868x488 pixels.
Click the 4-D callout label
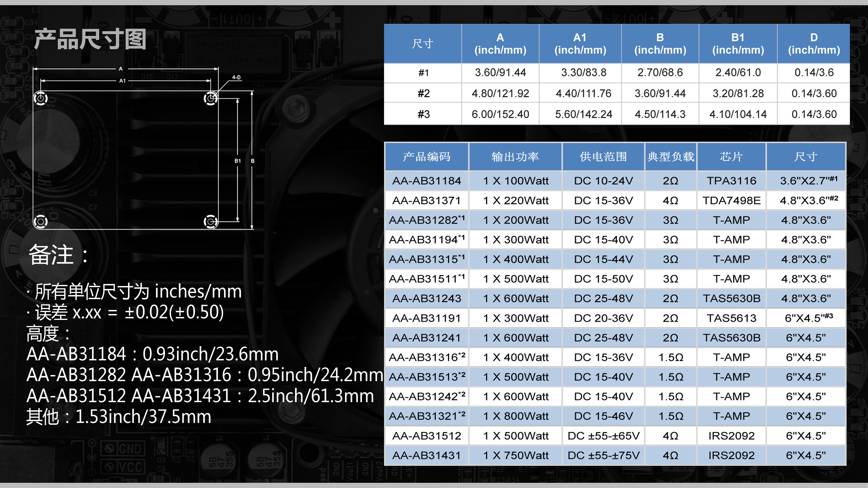click(236, 77)
